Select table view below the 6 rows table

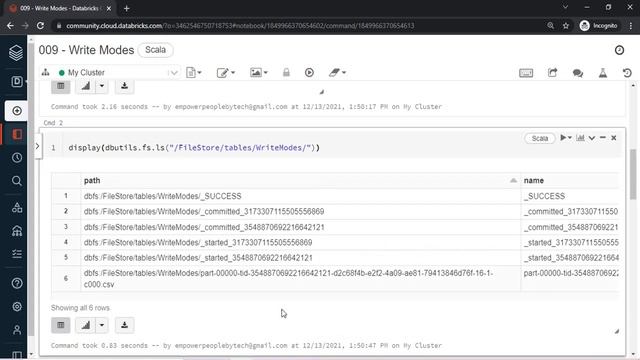61,325
